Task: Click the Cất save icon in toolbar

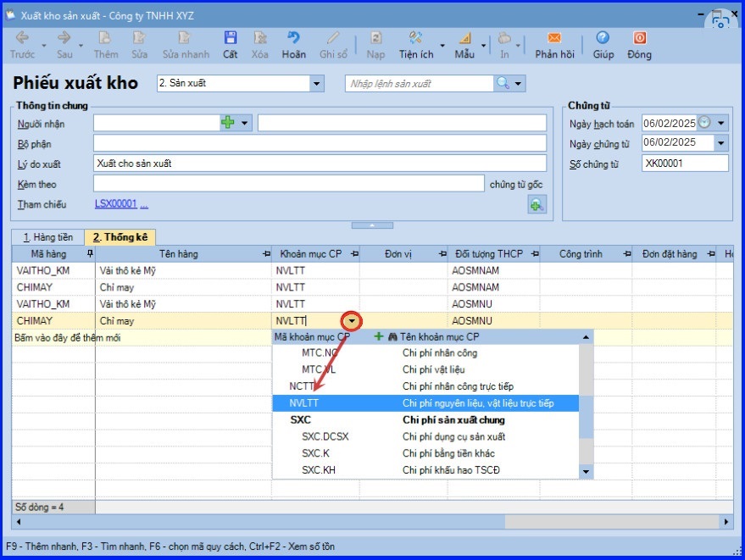Action: [x=230, y=39]
